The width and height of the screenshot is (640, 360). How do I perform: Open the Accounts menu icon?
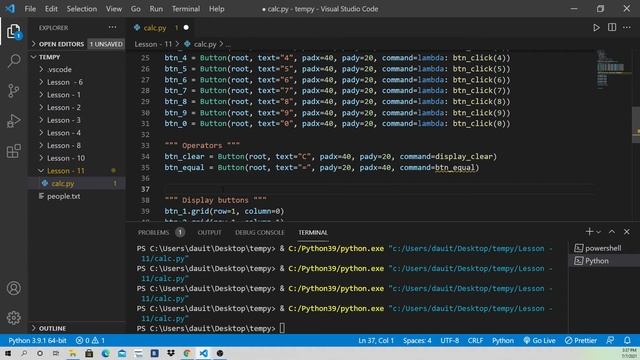click(x=13, y=288)
